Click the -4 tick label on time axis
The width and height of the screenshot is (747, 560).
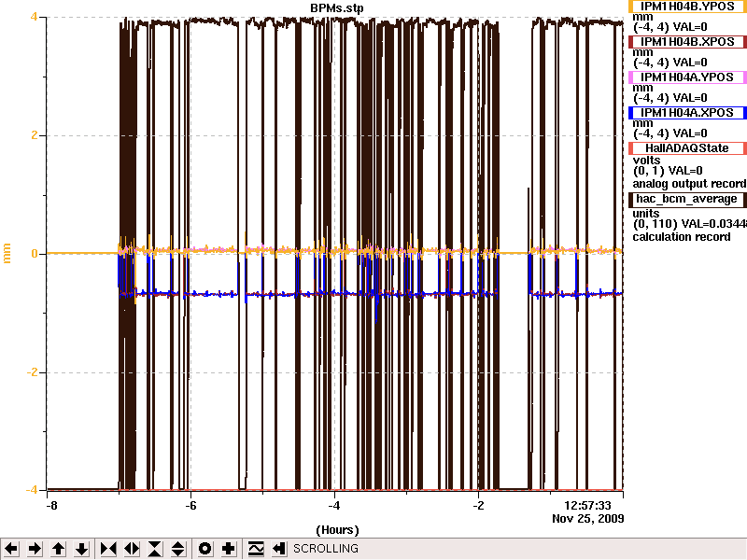click(334, 506)
